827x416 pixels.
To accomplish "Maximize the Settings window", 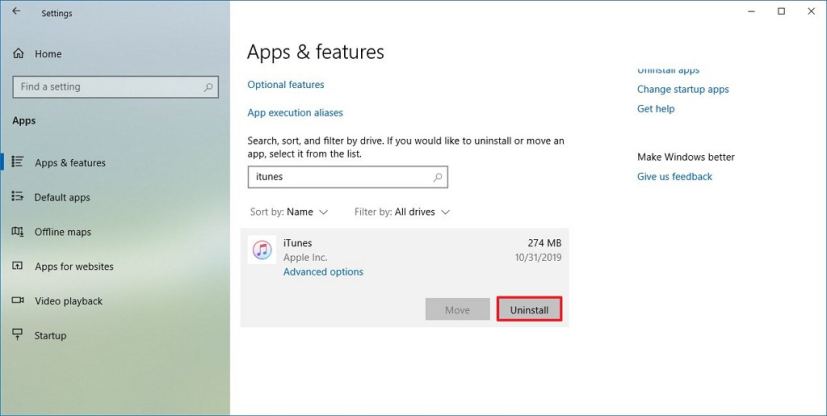I will [x=781, y=11].
